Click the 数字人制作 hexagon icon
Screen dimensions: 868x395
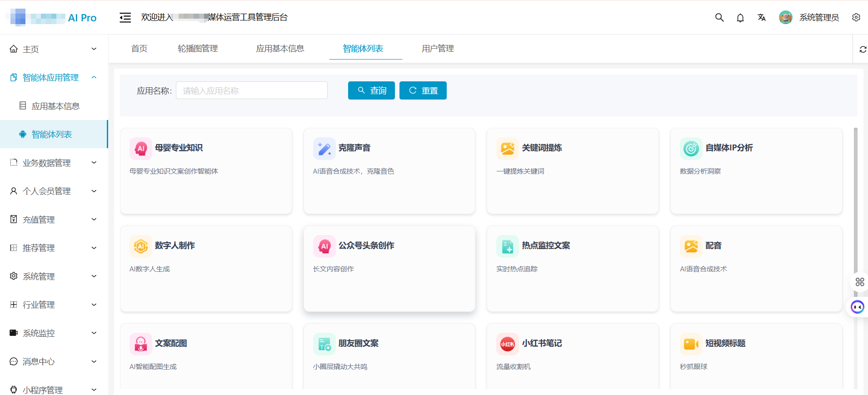click(141, 246)
